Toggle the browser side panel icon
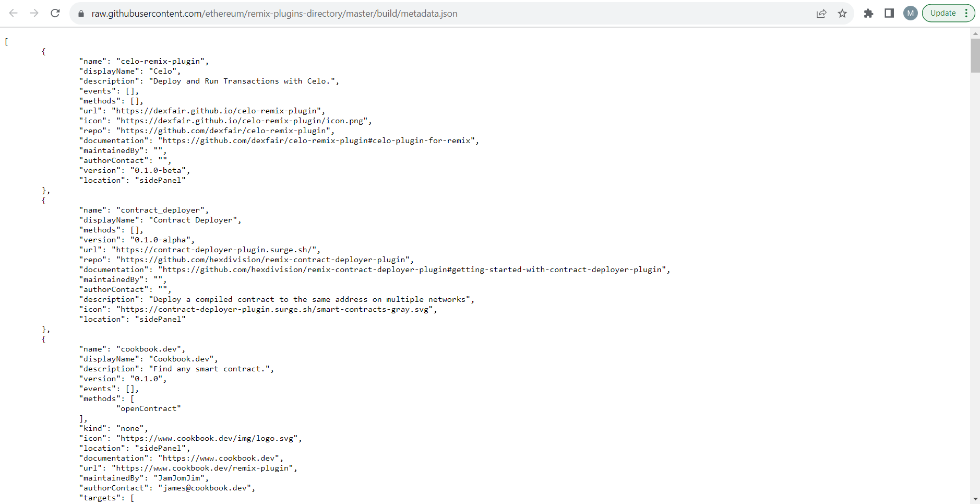Screen dimensions: 980x504 (x=889, y=13)
